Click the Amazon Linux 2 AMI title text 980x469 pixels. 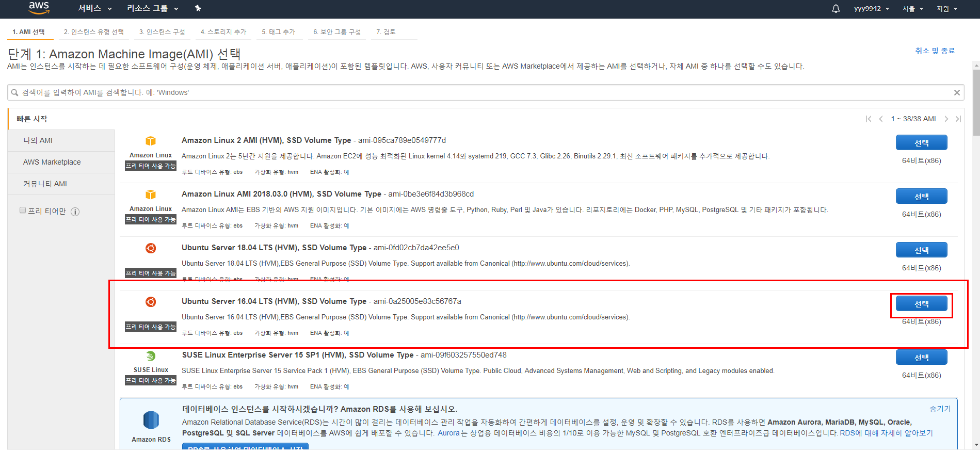click(x=266, y=140)
